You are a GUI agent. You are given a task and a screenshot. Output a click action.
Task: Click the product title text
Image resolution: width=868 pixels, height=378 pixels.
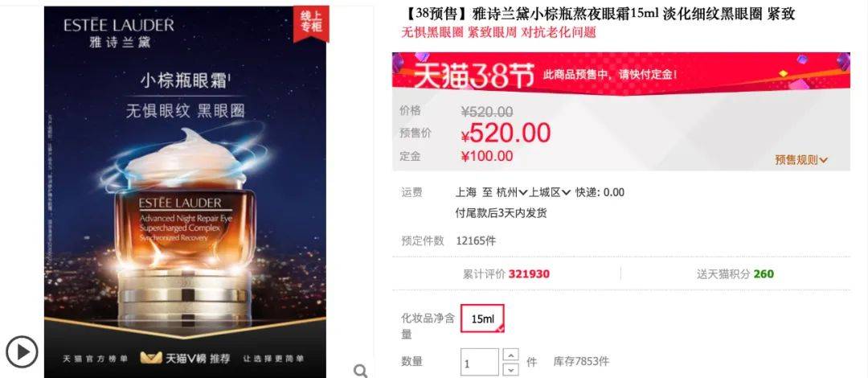(x=598, y=14)
